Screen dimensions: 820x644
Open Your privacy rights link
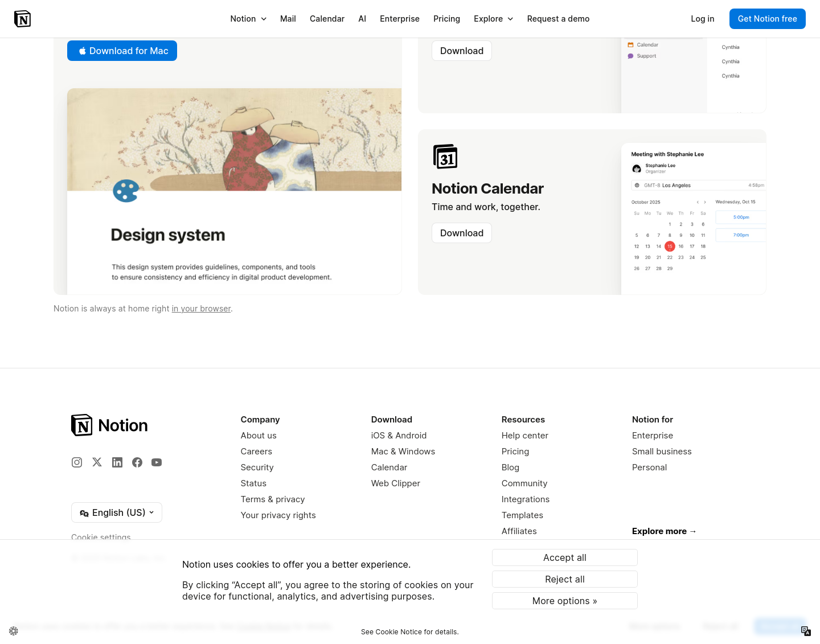tap(278, 515)
